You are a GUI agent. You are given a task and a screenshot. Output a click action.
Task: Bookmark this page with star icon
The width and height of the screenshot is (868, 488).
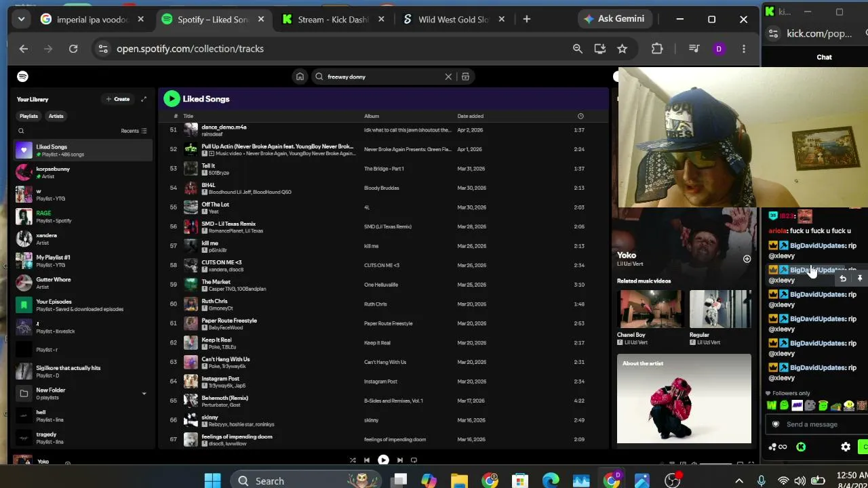622,49
